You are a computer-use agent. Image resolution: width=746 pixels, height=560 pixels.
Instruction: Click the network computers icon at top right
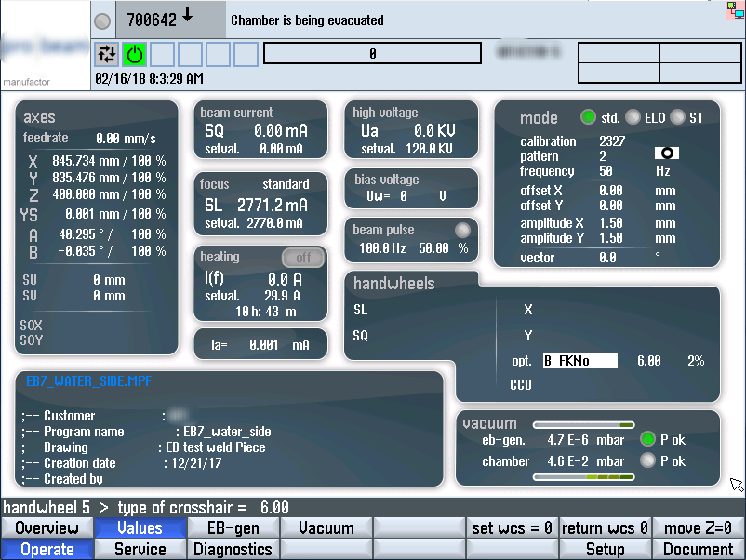pyautogui.click(x=734, y=10)
